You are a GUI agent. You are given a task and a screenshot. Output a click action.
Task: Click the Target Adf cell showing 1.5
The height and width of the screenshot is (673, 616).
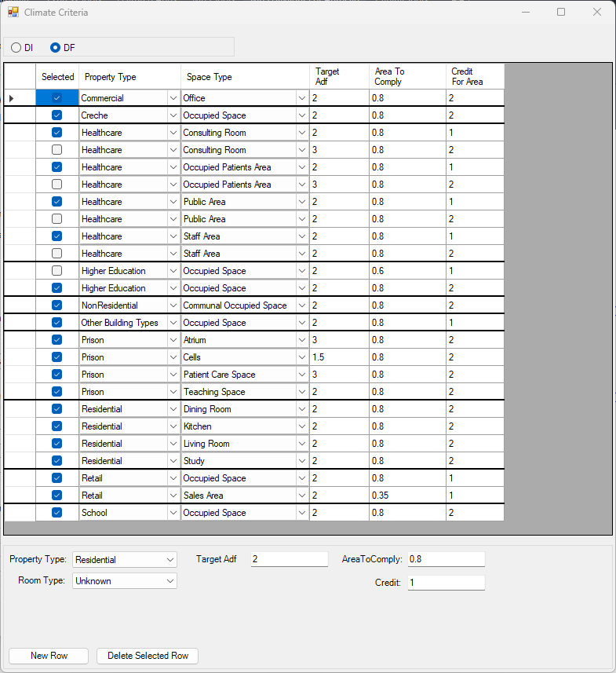(338, 357)
